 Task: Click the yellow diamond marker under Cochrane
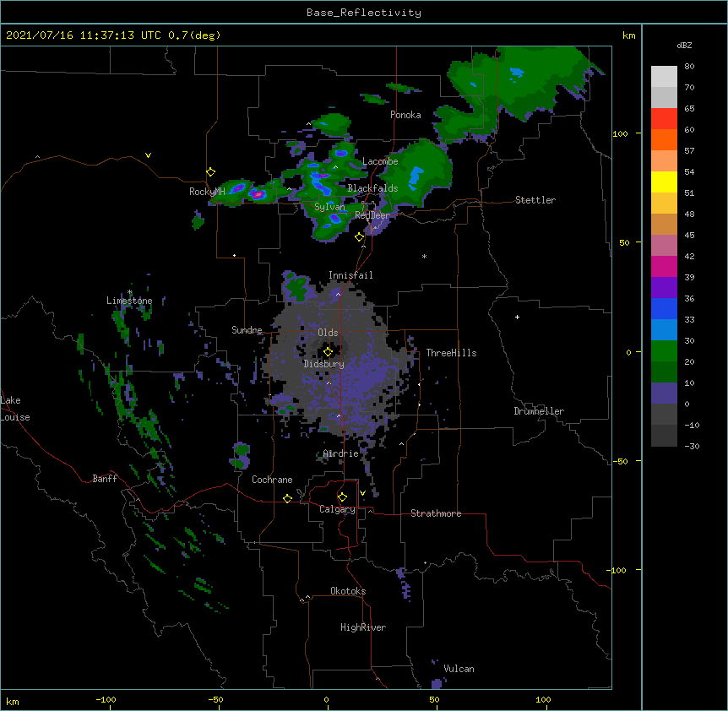tap(287, 498)
